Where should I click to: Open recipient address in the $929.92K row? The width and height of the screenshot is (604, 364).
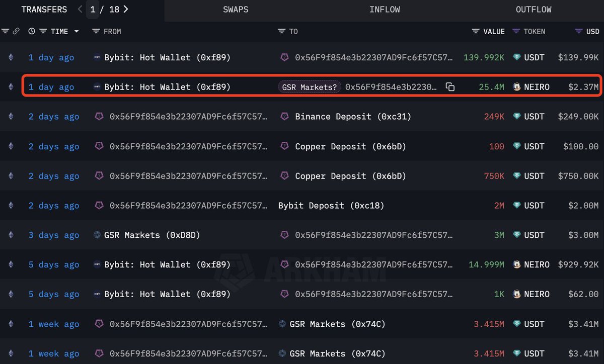[374, 264]
